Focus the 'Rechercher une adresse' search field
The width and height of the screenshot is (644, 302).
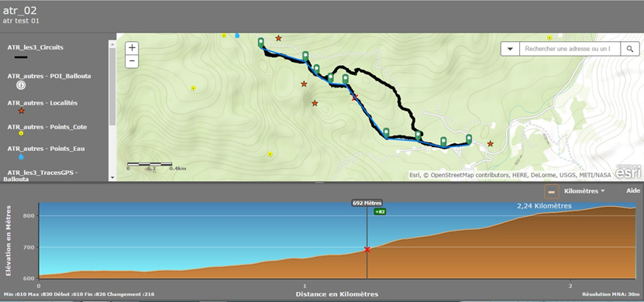(570, 49)
